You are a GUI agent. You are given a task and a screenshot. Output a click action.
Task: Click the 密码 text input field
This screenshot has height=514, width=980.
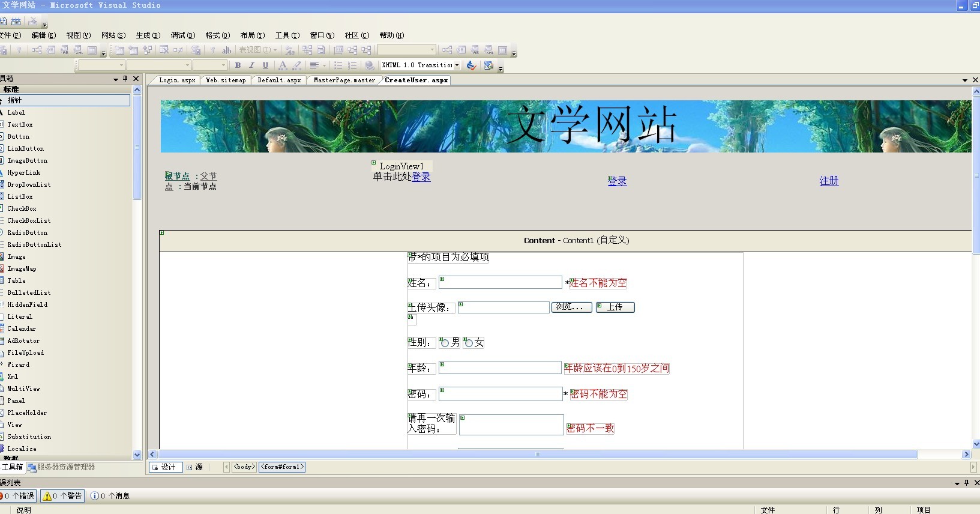pos(501,394)
